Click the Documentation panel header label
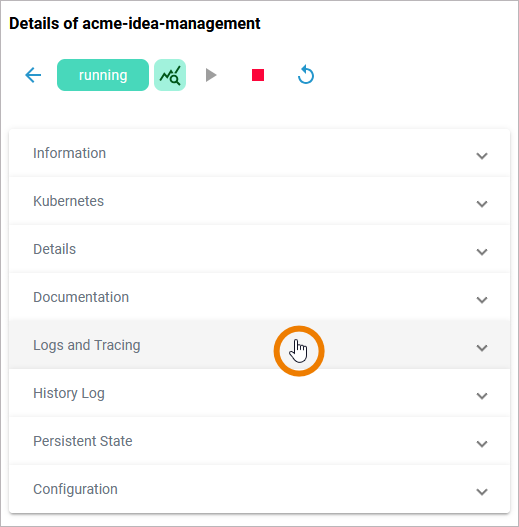 click(81, 297)
